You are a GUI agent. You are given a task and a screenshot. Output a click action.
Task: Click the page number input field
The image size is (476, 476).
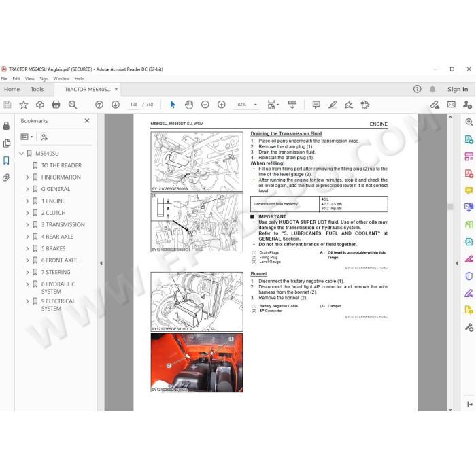click(134, 105)
